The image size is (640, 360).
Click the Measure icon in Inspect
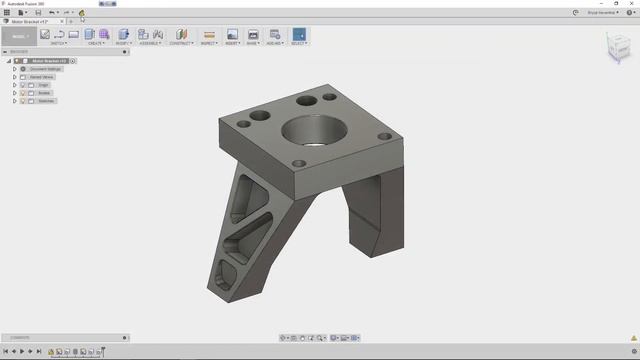[209, 35]
